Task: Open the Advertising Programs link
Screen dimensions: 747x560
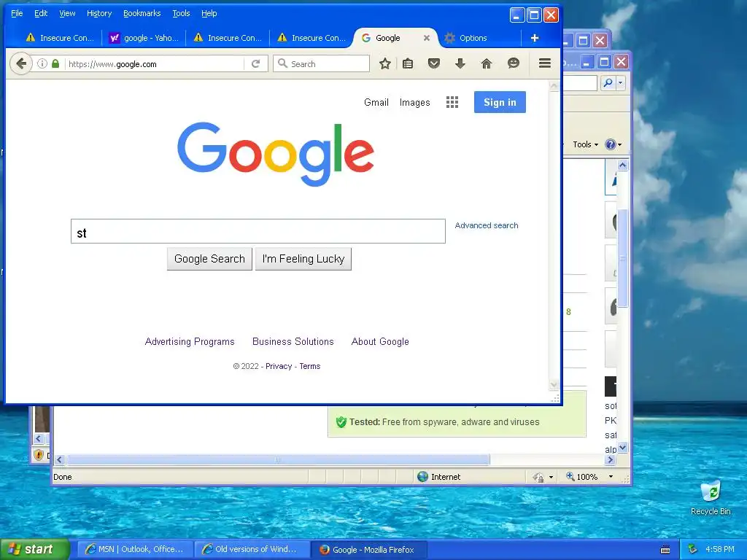Action: [x=190, y=341]
